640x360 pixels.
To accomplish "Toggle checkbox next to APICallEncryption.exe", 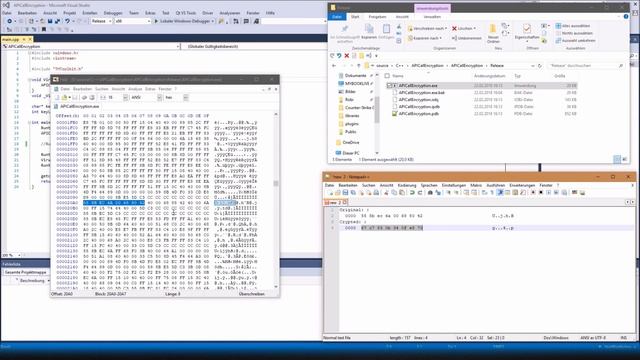I will (x=389, y=86).
